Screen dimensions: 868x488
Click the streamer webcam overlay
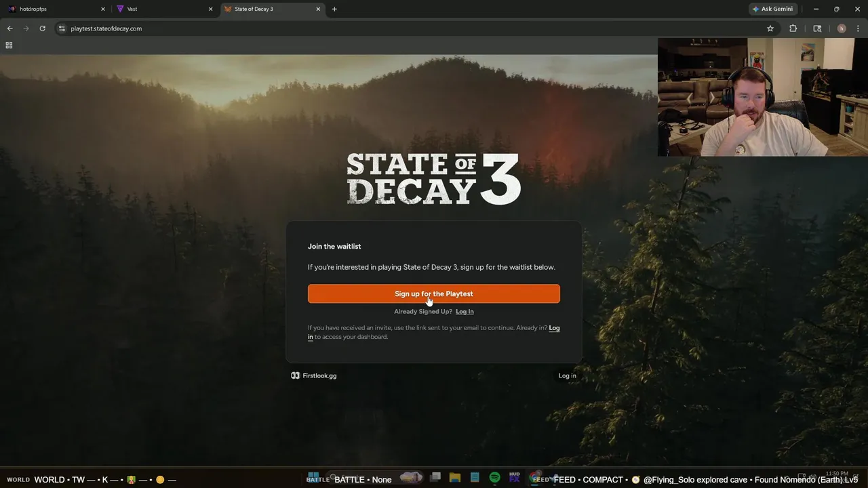(762, 97)
